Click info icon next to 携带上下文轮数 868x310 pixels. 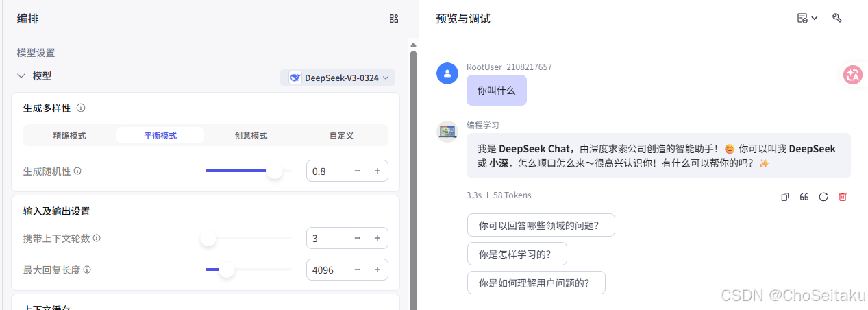coord(97,238)
